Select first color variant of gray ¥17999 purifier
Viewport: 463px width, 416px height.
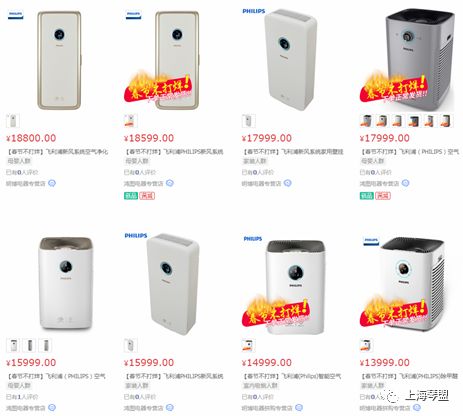366,121
